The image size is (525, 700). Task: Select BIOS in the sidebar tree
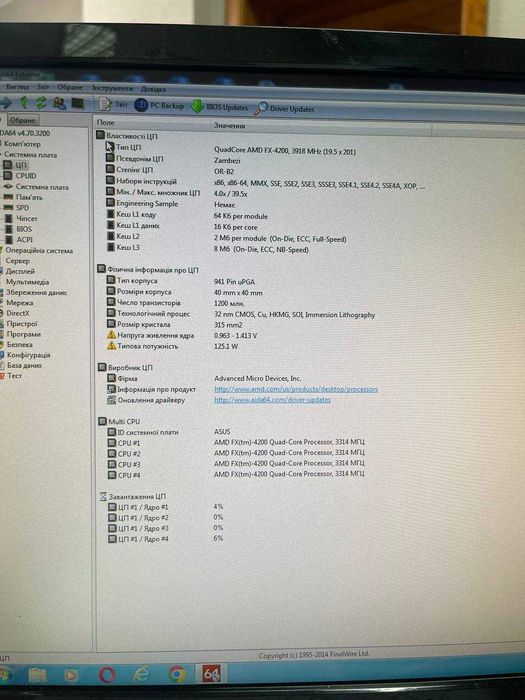24,229
